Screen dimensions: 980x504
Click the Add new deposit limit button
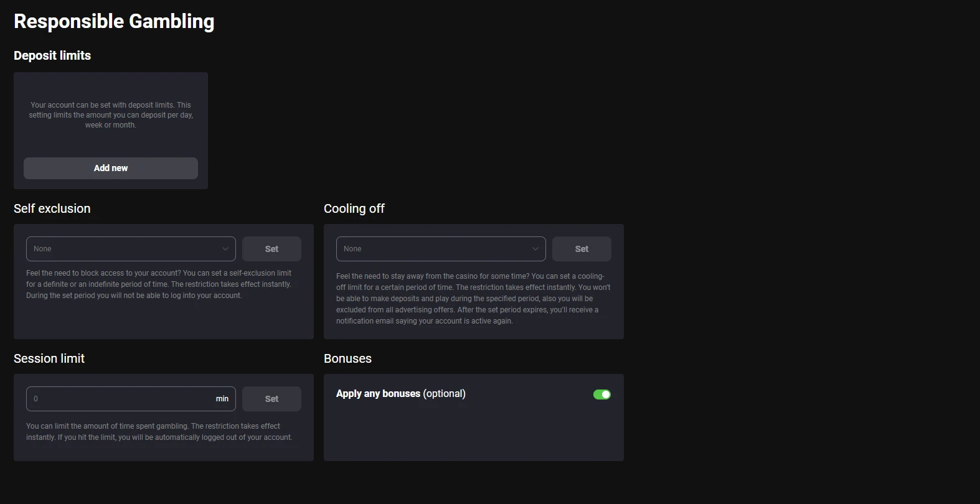point(111,168)
